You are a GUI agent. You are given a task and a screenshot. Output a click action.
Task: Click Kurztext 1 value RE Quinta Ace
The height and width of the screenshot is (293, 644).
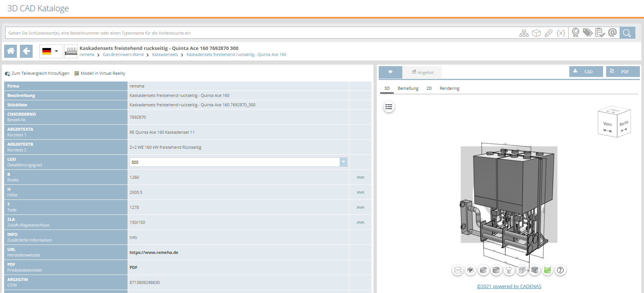[x=162, y=132]
